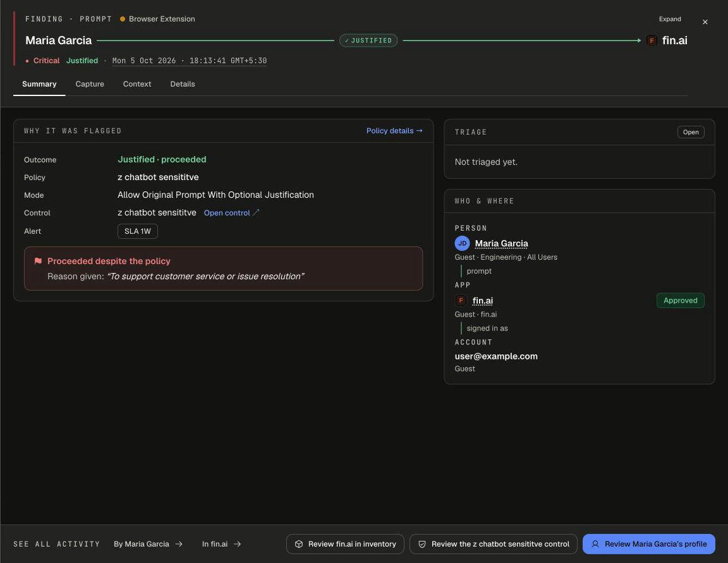Click the JD avatar beside Maria Garcia

(462, 243)
